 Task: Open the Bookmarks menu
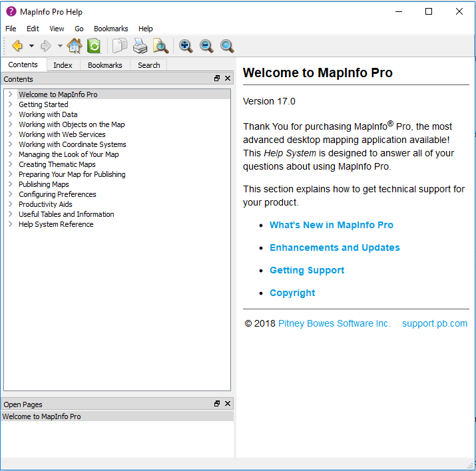(111, 29)
